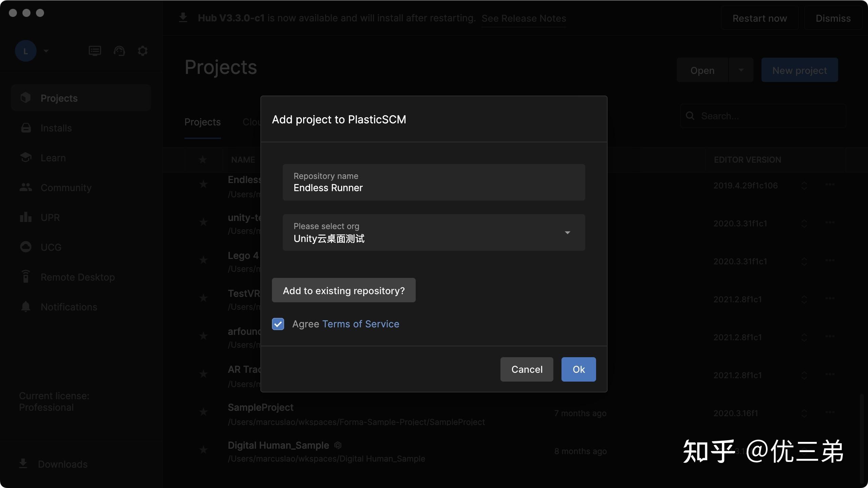Screen dimensions: 868x488
Task: Click the Installs sidebar icon
Action: point(26,128)
